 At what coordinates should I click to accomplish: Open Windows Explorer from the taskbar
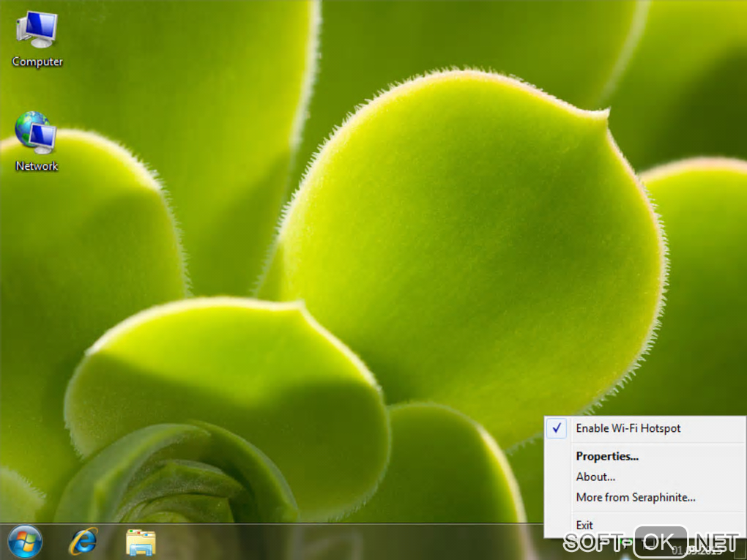pos(141,542)
